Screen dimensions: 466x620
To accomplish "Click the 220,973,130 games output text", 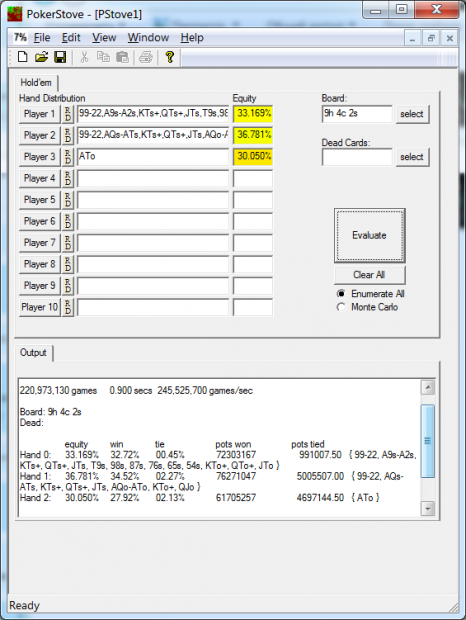I will 58,391.
